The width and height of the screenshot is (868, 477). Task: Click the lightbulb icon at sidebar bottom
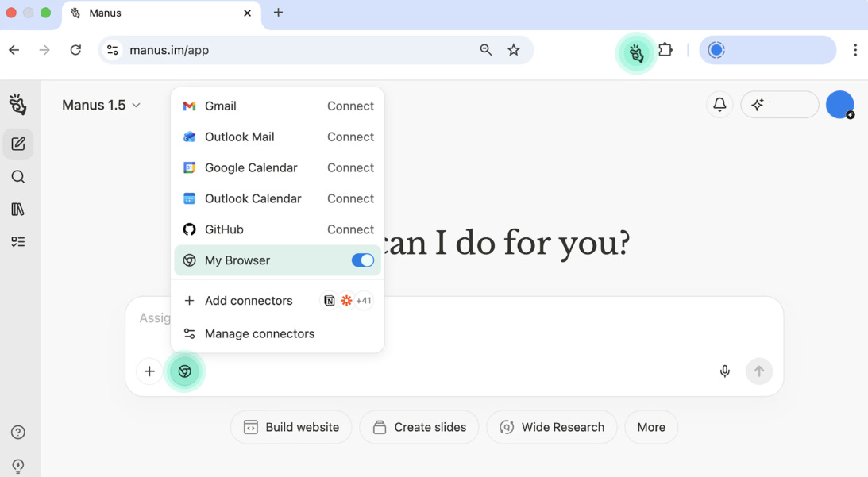point(18,465)
